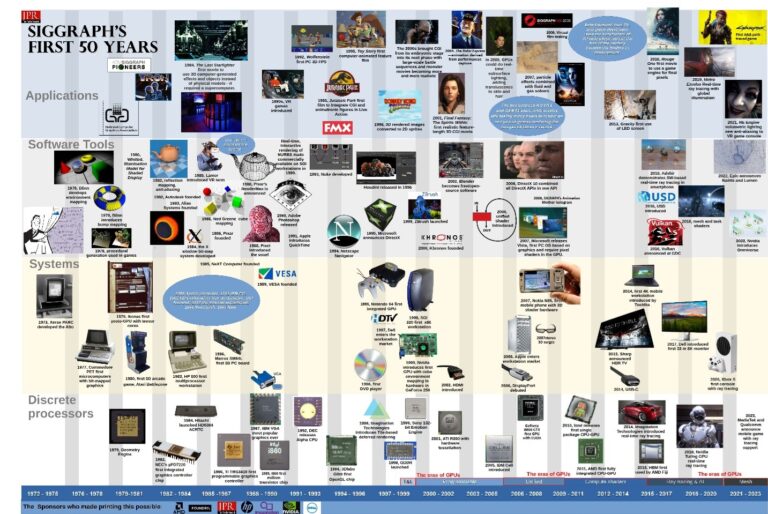Viewport: 768px width, 514px height.
Task: Select the 1972 - 1975 timeline segment
Action: click(42, 494)
